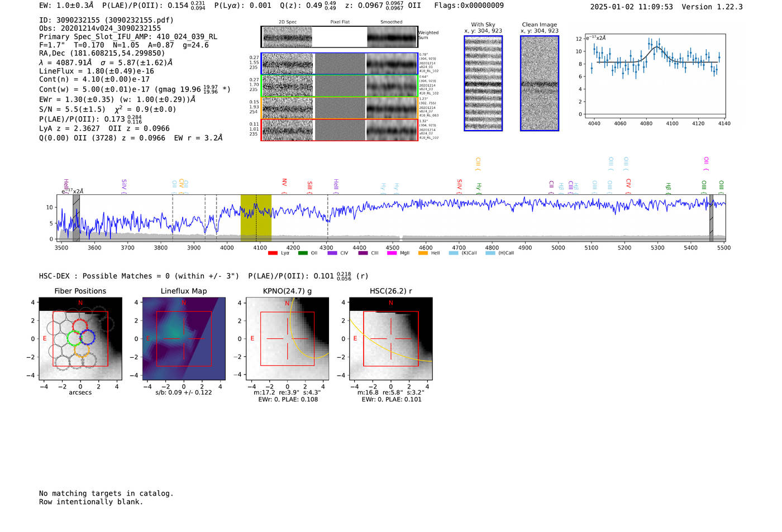This screenshot has width=782, height=532.
Task: Click the gray hatched region near 5460
Action: [711, 218]
